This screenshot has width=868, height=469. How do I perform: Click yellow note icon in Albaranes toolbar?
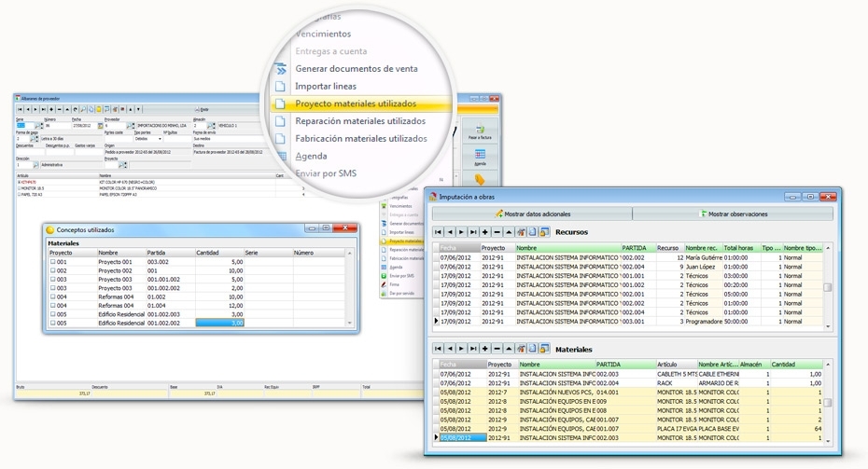pos(99,109)
